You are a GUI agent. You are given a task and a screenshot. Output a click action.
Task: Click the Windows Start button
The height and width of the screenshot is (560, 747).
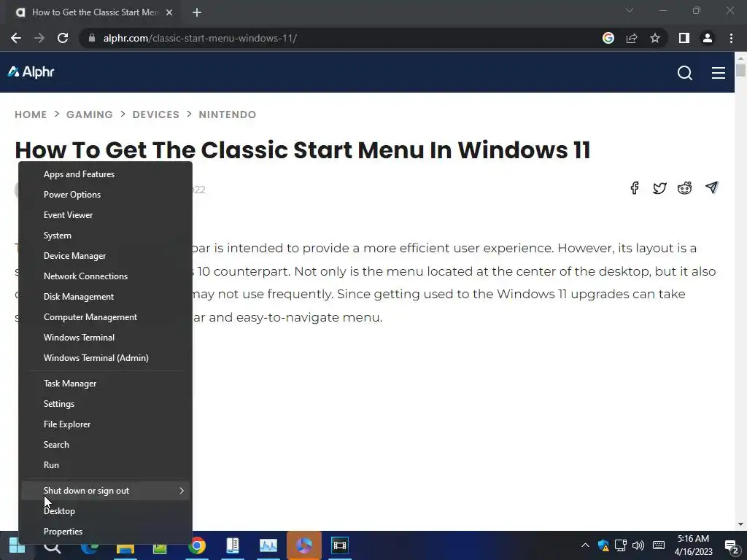click(x=17, y=545)
